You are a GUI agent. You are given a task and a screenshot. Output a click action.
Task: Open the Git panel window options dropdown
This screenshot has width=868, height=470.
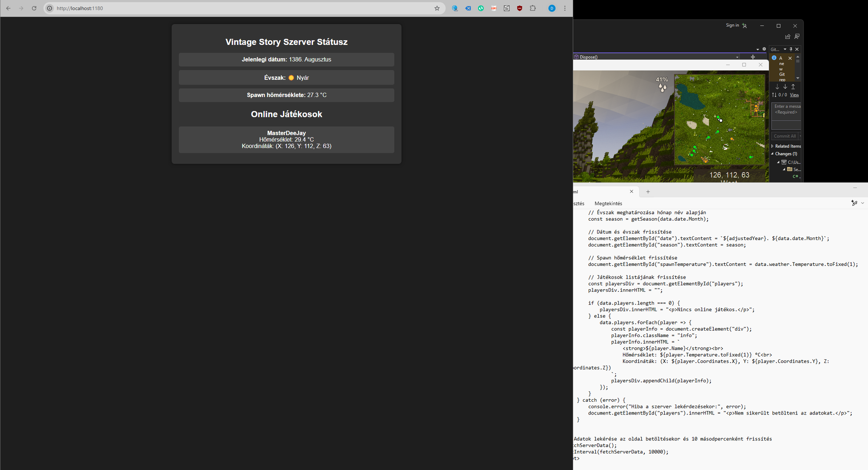[x=785, y=49]
